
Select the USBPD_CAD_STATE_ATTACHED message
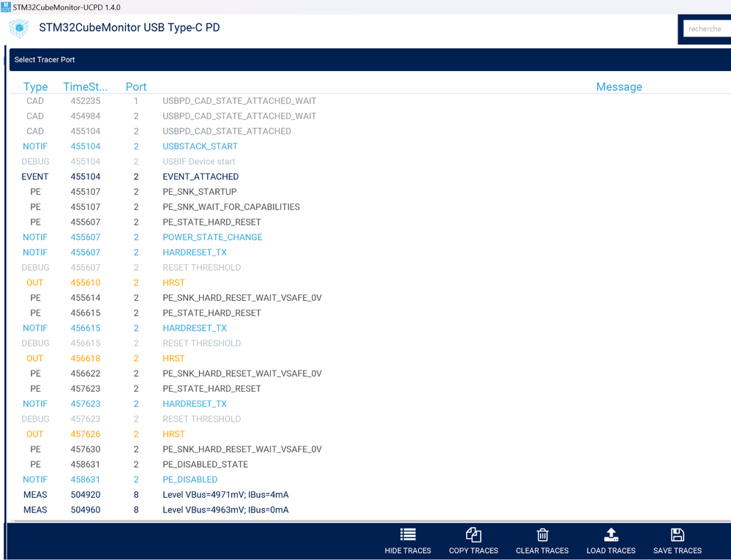227,131
